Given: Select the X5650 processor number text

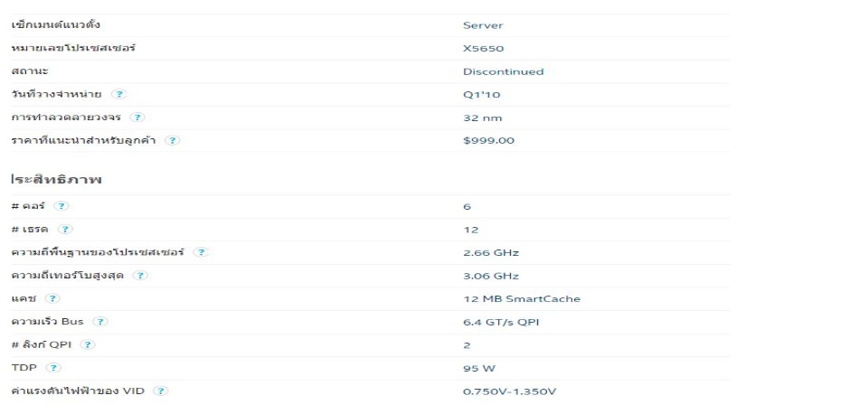Looking at the screenshot, I should tap(483, 49).
